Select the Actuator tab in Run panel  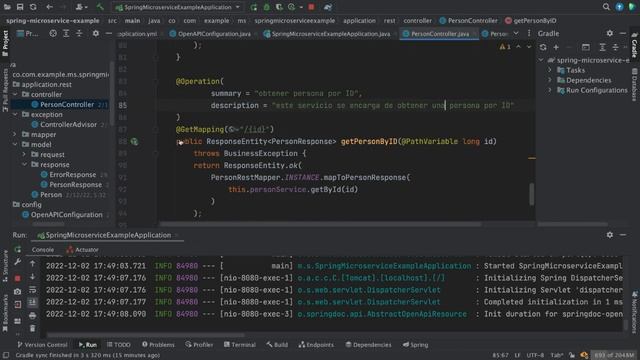pyautogui.click(x=83, y=249)
